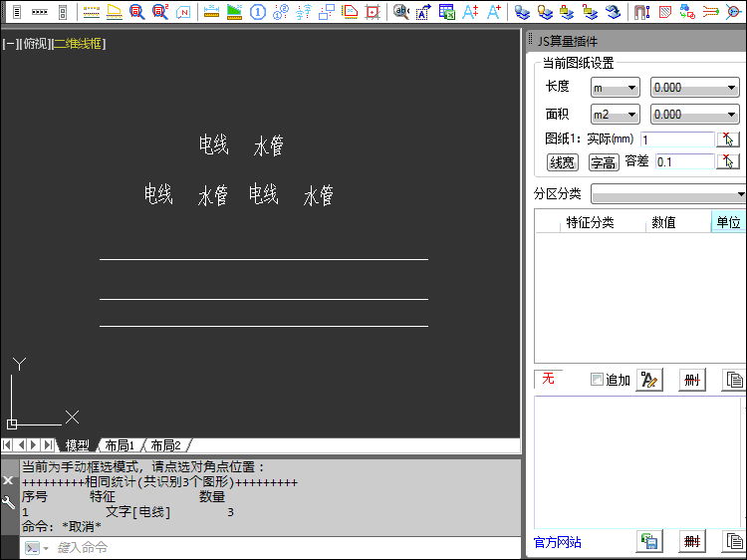Open the 官方网站 link
Screen dimensions: 747x560
click(558, 543)
